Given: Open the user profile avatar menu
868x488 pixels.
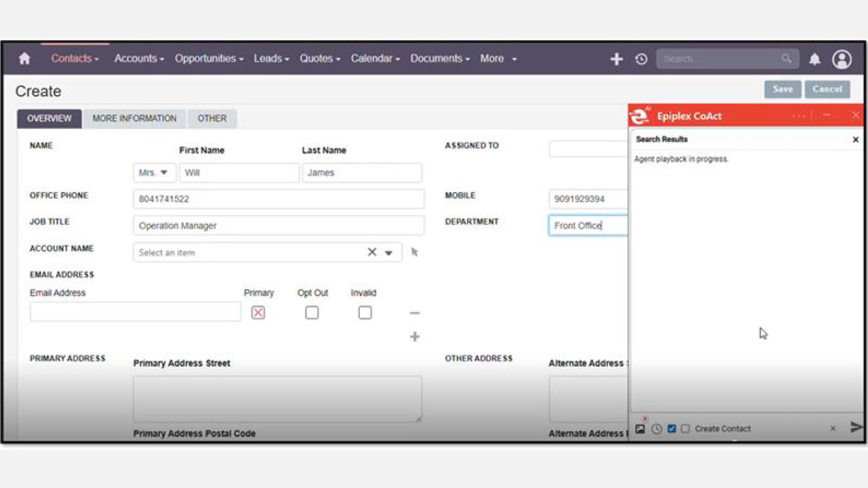Looking at the screenshot, I should point(841,59).
